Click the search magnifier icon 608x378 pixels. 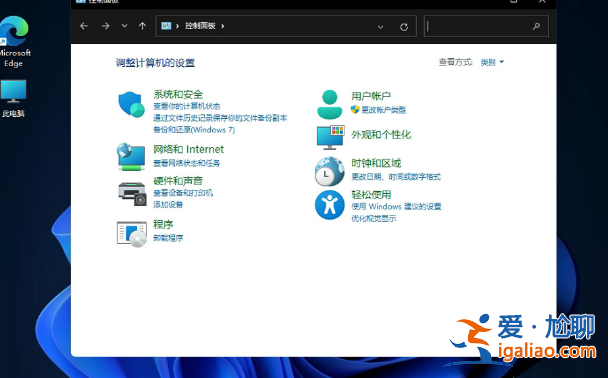(536, 26)
